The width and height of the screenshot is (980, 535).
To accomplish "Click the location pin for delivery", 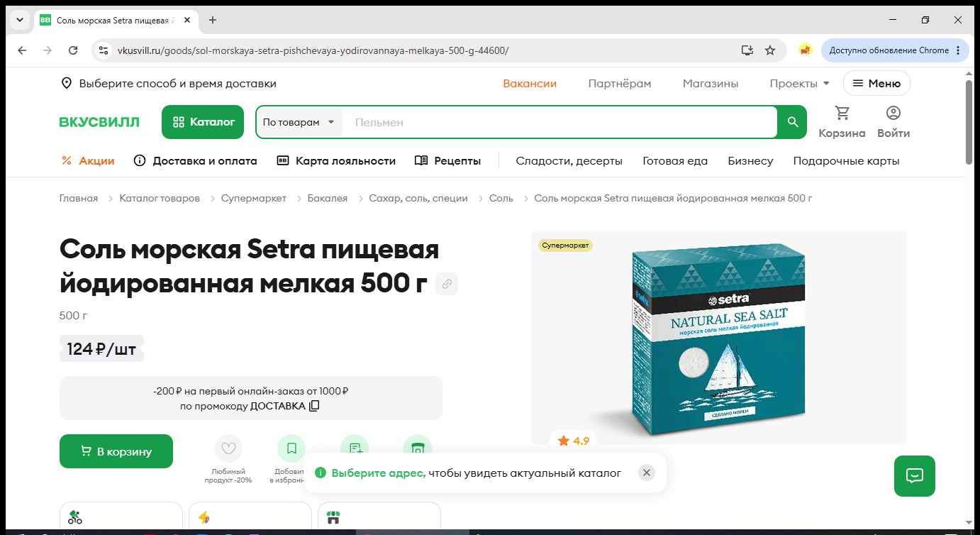I will tap(67, 84).
